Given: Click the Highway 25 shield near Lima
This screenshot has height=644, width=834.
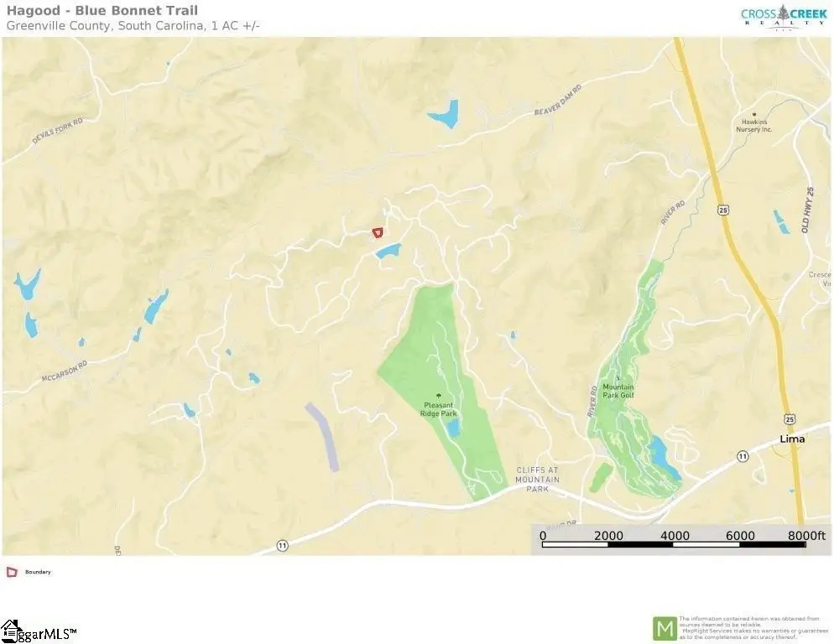Looking at the screenshot, I should [x=790, y=419].
